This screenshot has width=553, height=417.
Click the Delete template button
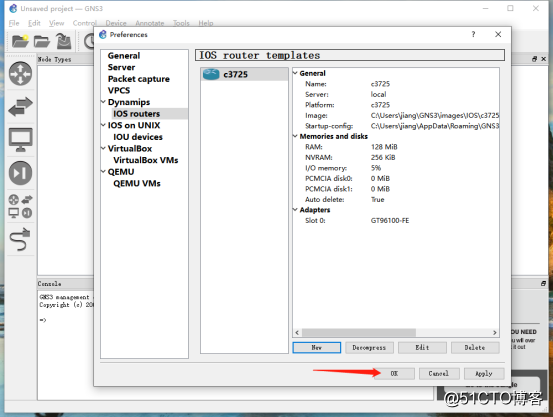pyautogui.click(x=475, y=348)
